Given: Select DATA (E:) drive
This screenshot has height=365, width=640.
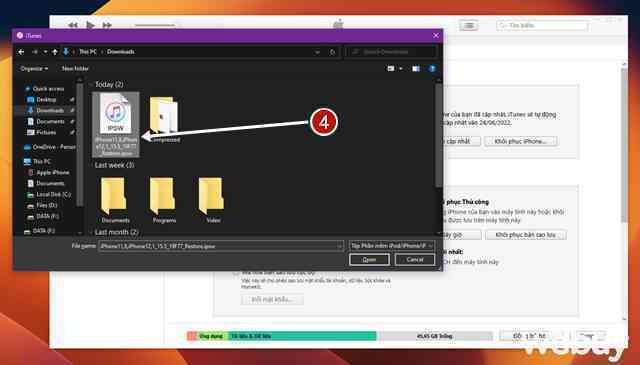Looking at the screenshot, I should (43, 216).
